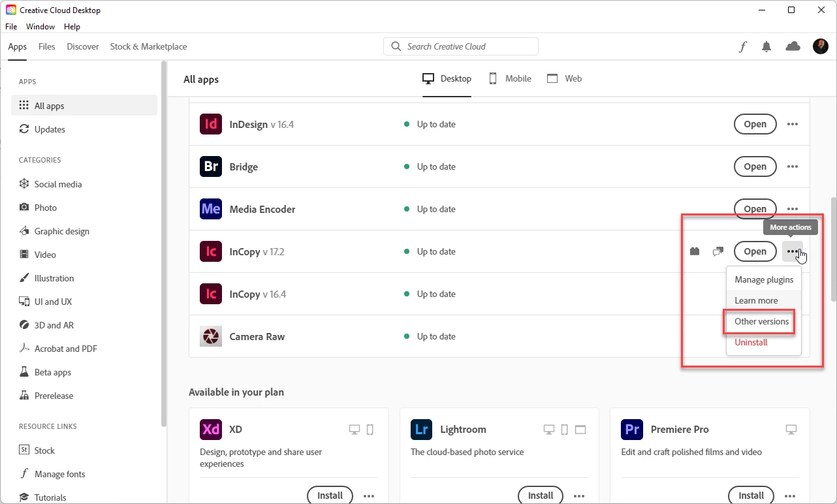
Task: Click the what's new icon beside InCopy Open
Action: click(718, 251)
